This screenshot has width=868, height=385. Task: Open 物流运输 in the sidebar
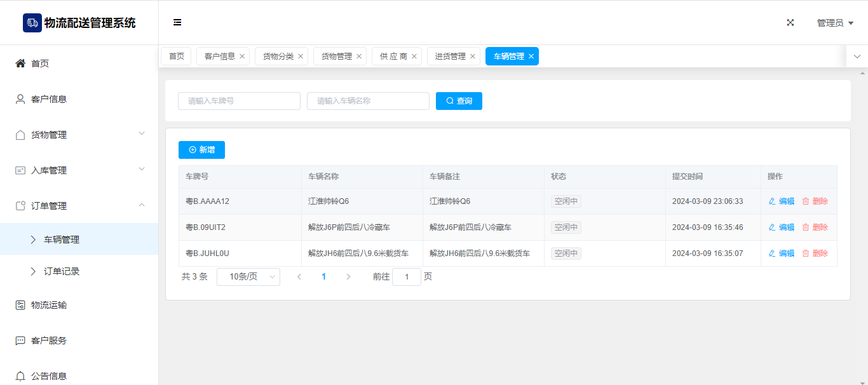tap(49, 305)
